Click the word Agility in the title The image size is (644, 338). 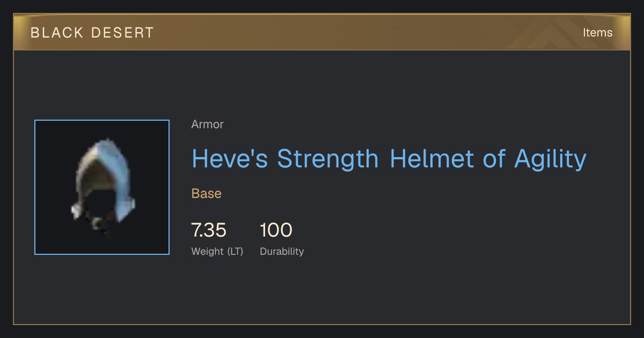coord(550,160)
